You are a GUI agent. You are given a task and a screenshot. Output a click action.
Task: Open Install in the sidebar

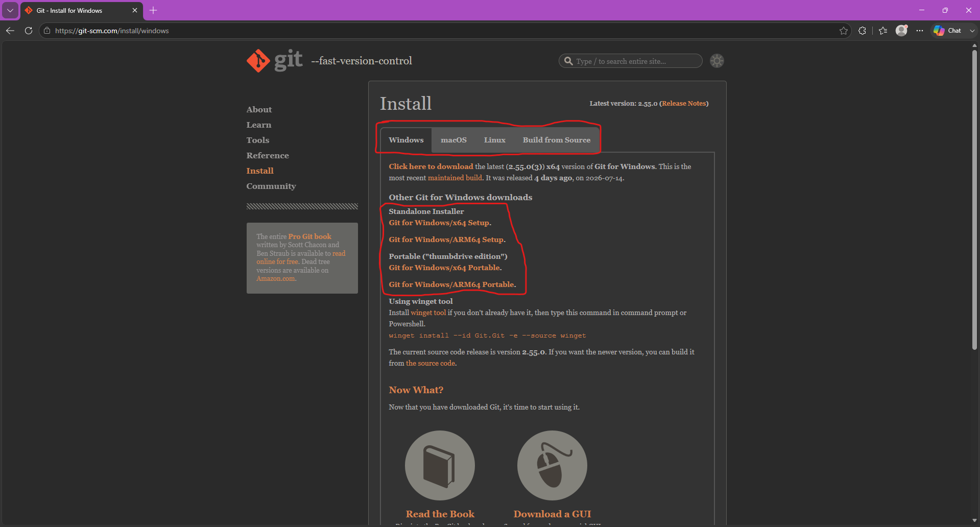click(x=260, y=171)
